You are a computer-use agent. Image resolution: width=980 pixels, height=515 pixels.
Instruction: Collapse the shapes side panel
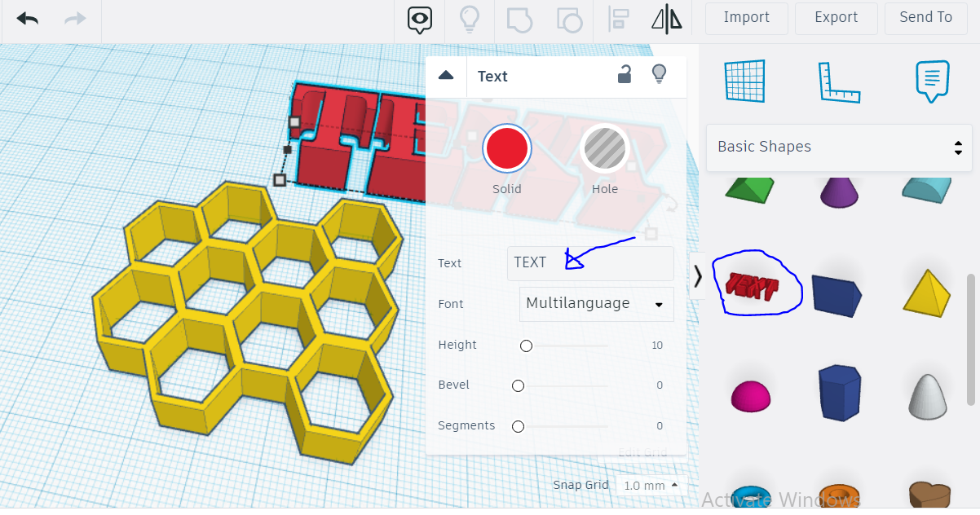point(698,276)
